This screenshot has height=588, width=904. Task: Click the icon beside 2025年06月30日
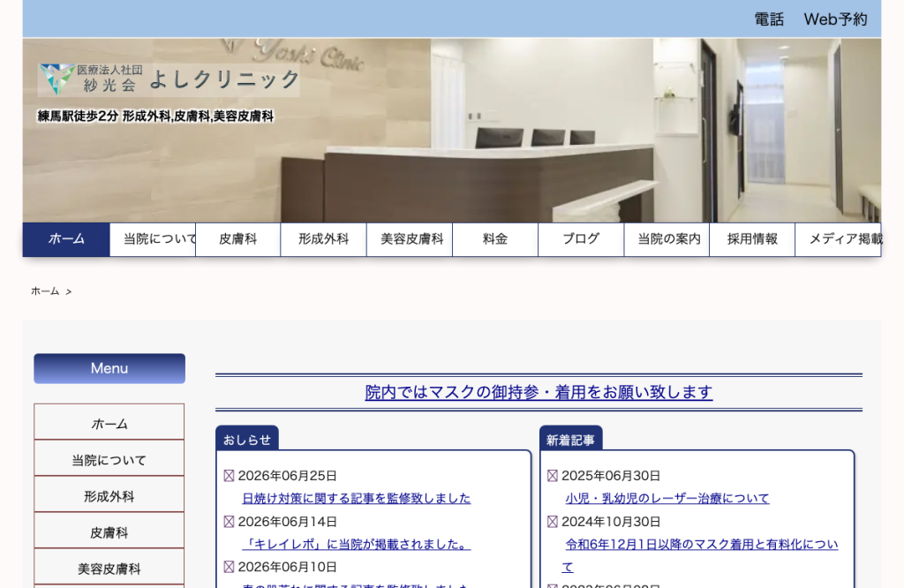[x=553, y=476]
